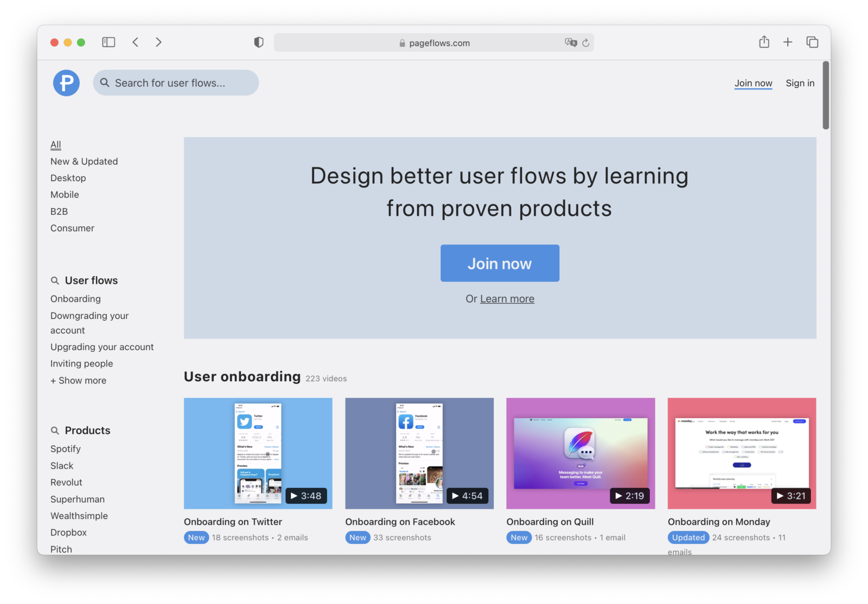
Task: Play the Quill onboarding video 2:19
Action: coord(629,496)
